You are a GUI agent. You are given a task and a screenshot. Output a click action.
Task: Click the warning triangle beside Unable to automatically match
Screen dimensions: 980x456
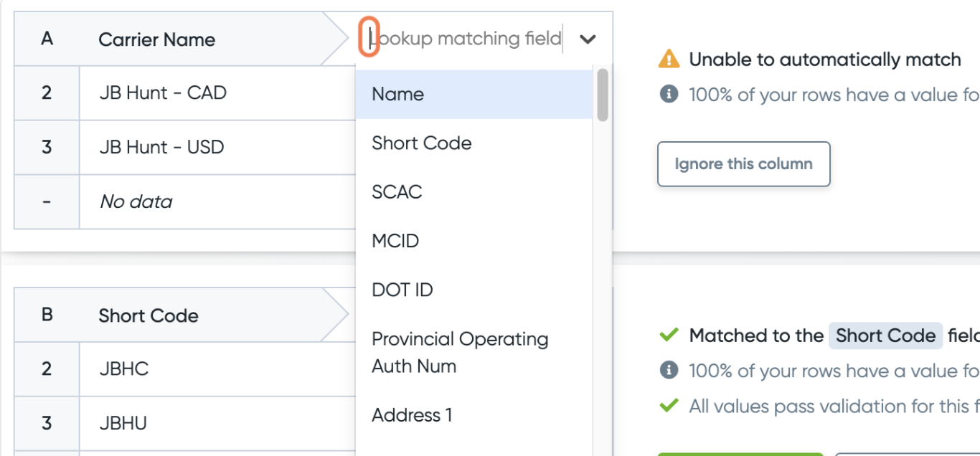coord(669,59)
